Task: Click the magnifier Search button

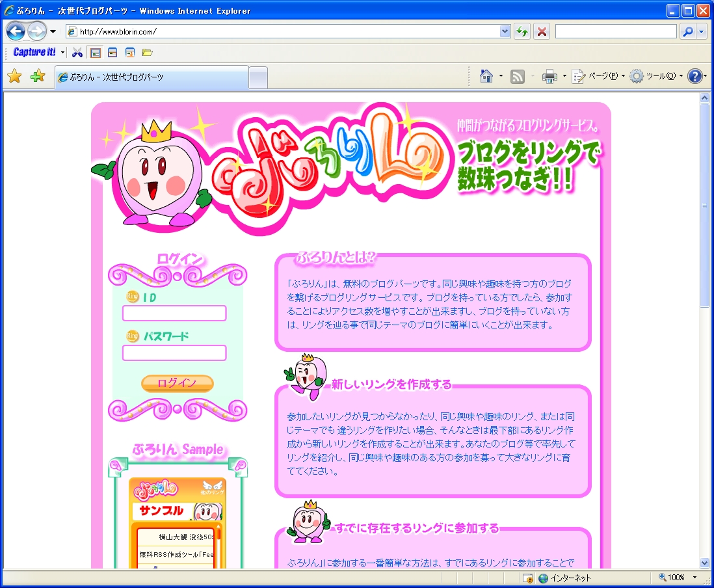Action: pos(688,31)
